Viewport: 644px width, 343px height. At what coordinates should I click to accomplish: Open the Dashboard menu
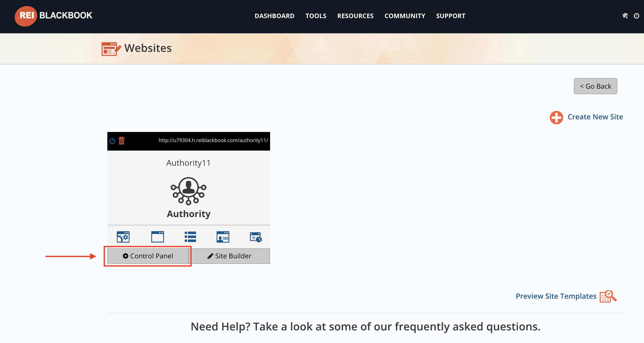pyautogui.click(x=275, y=16)
